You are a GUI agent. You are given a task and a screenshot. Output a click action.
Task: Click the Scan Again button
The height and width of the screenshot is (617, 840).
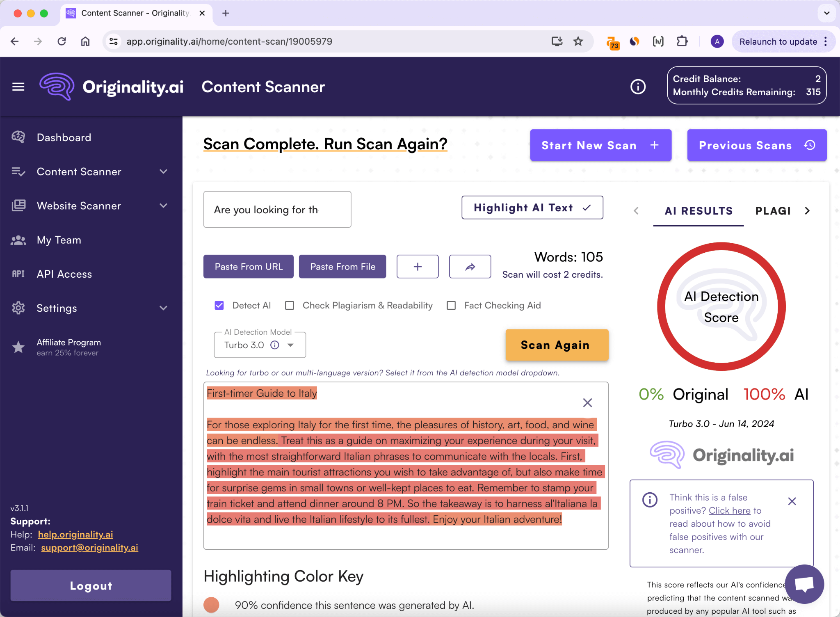(555, 345)
